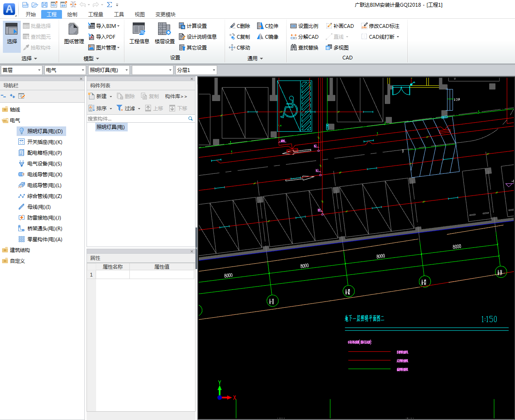Select the C镜像 tool

[267, 37]
